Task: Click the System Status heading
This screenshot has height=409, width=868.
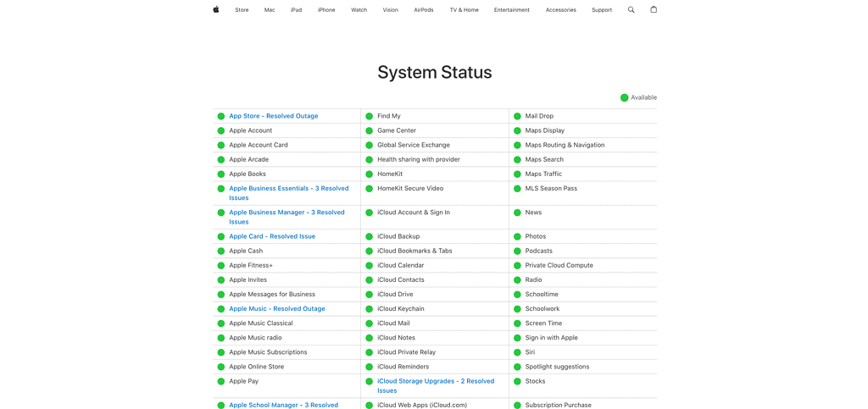Action: [x=435, y=73]
